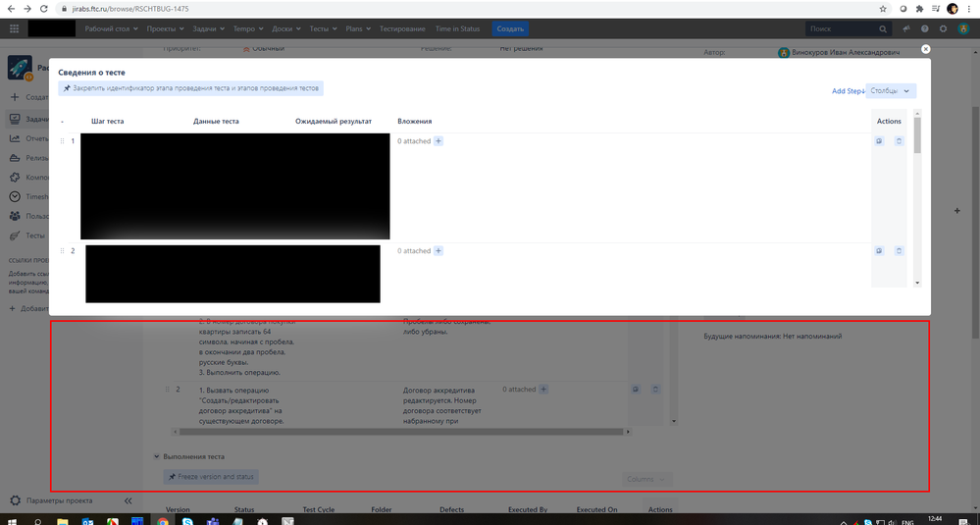
Task: Click the browser address bar
Action: pos(469,9)
